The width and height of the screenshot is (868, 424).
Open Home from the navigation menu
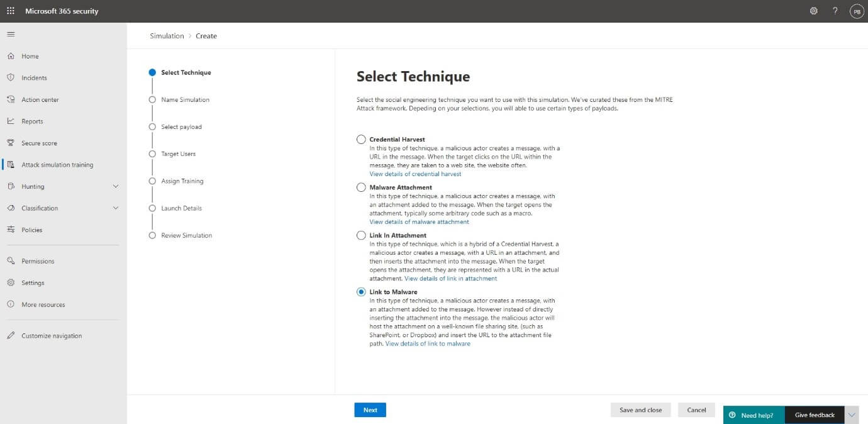pos(31,56)
